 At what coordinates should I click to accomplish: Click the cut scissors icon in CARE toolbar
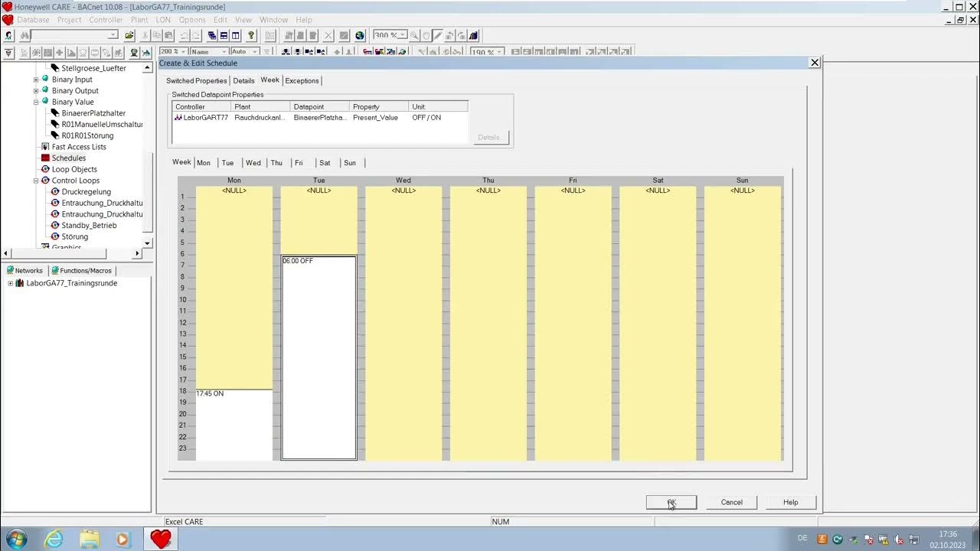[145, 35]
